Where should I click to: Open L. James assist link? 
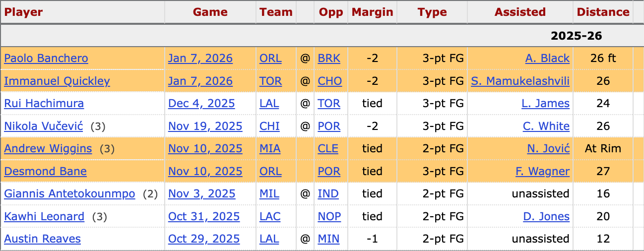pos(545,104)
